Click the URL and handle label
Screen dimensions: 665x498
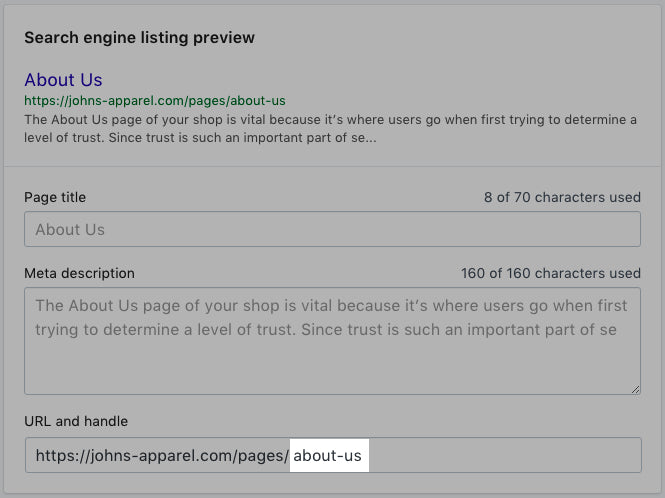click(76, 421)
